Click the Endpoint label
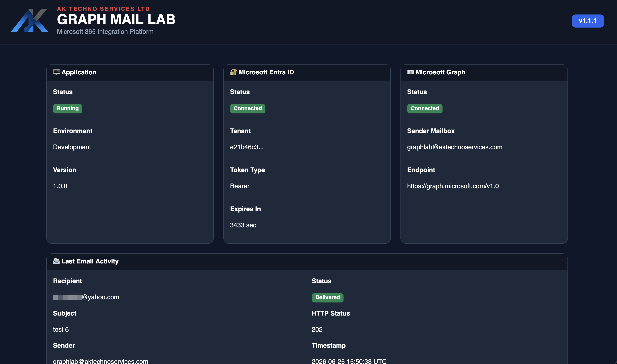617x364 pixels. pos(421,170)
